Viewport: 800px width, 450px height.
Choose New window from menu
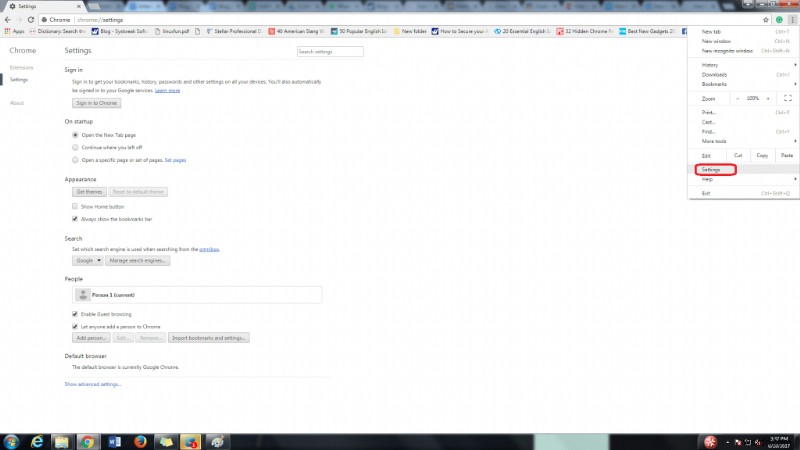coord(744,41)
